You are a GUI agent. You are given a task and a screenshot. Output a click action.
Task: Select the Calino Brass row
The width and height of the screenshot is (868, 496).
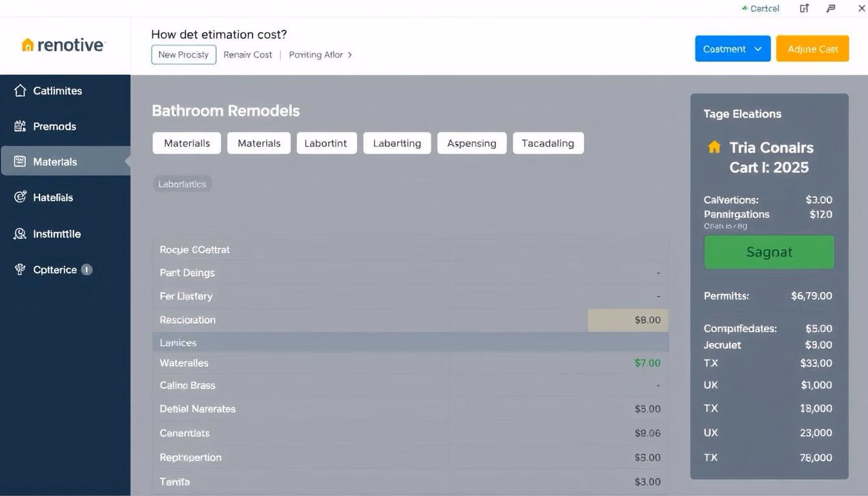(411, 385)
